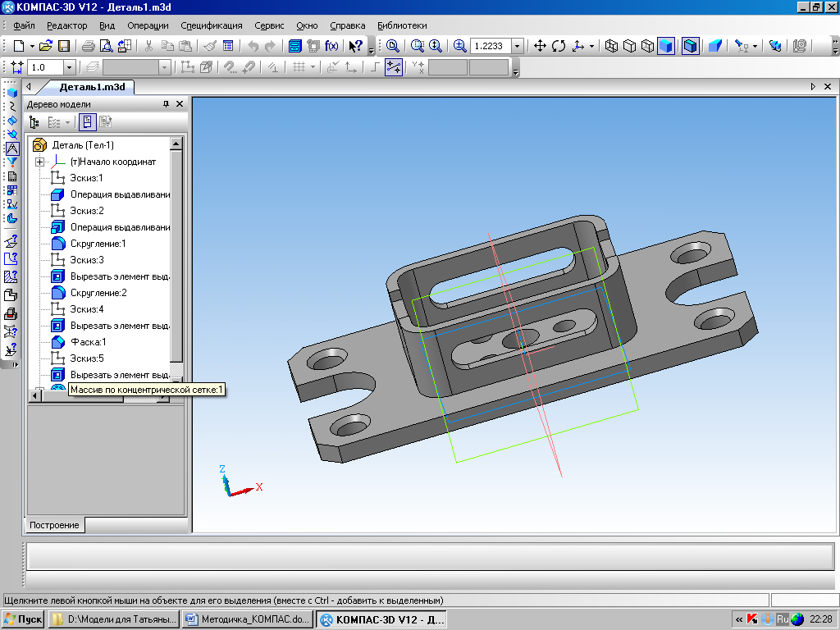
Task: Select Эскиз:2 in model tree
Action: [87, 211]
